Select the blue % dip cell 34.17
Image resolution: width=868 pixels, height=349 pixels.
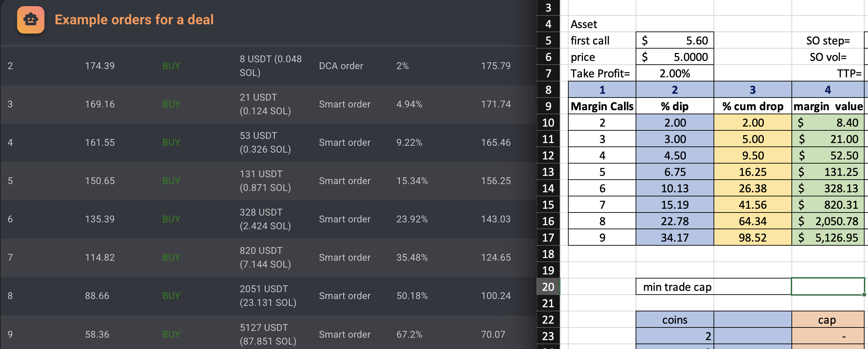click(675, 237)
